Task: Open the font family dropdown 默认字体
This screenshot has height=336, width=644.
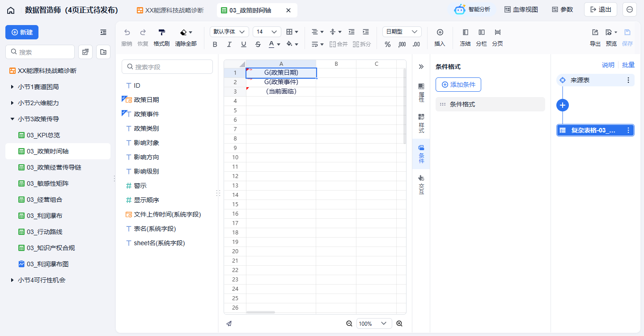Action: [229, 32]
